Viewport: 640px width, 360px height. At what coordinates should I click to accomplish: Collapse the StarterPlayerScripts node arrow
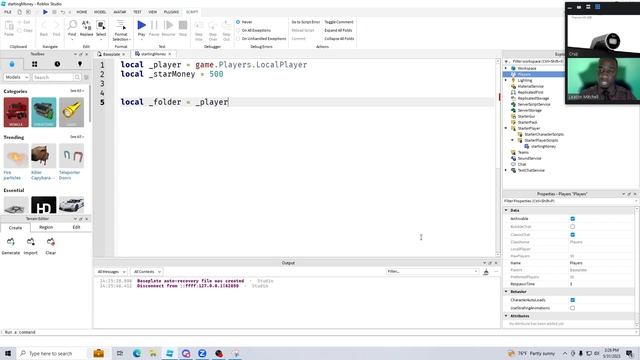tap(513, 140)
